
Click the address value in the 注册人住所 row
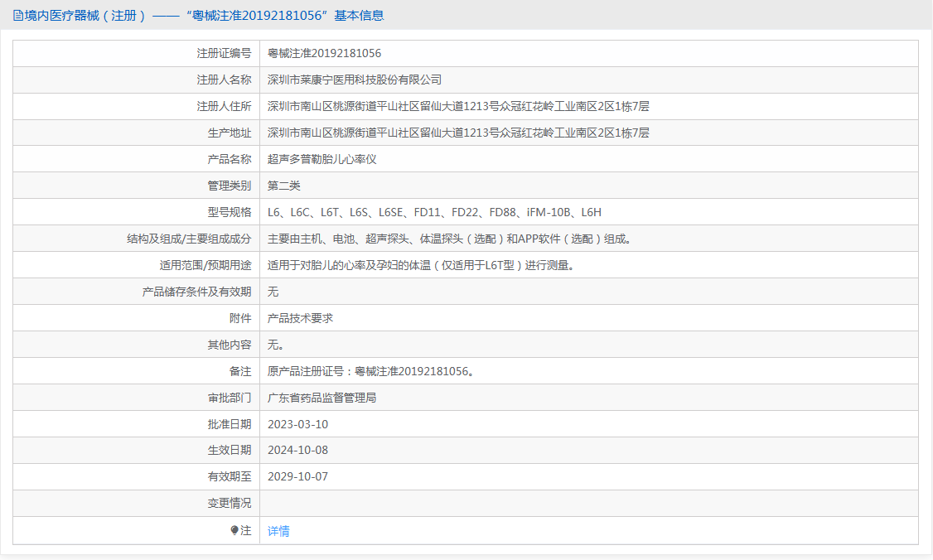[x=458, y=107]
